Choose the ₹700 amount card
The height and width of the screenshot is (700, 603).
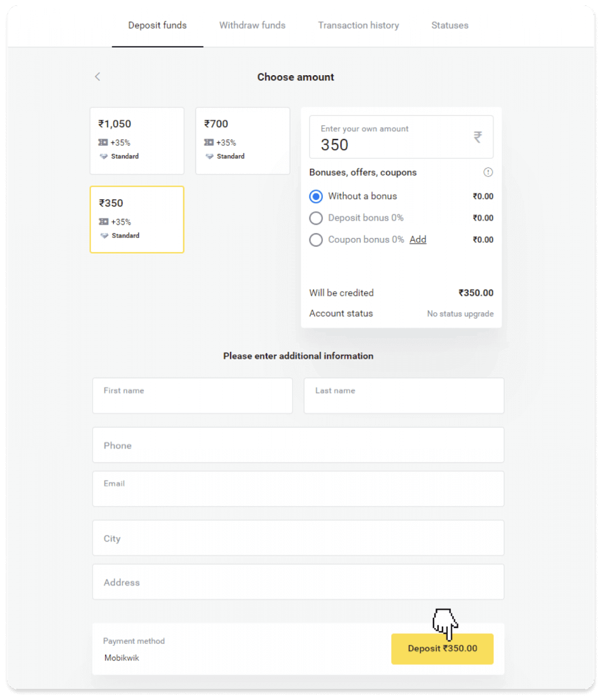point(243,141)
